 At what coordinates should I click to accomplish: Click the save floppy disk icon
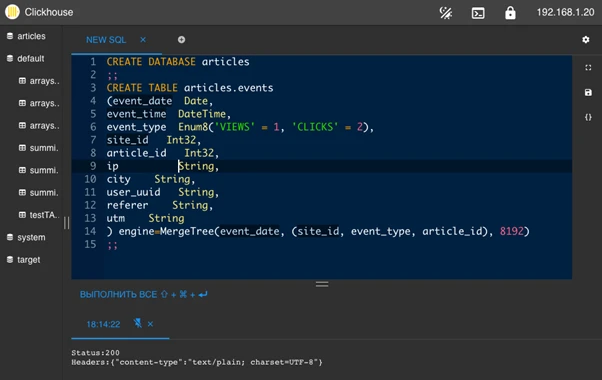[x=588, y=93]
